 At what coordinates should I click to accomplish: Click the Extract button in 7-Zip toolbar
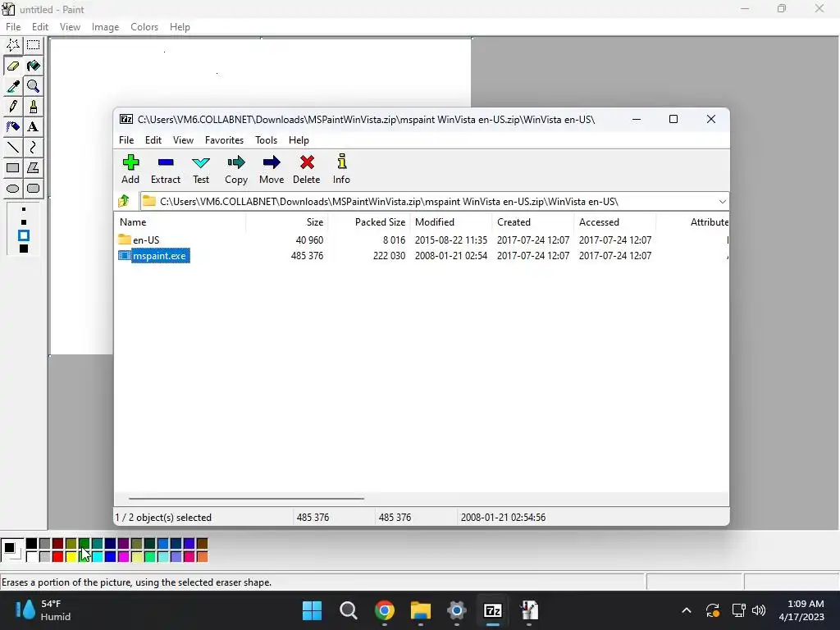coord(166,169)
